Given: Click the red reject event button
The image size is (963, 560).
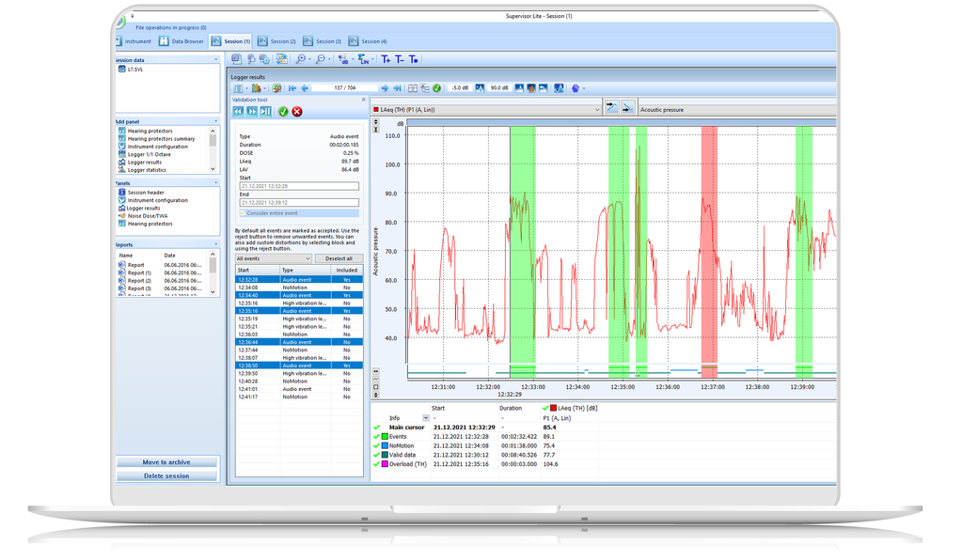Looking at the screenshot, I should click(x=297, y=112).
